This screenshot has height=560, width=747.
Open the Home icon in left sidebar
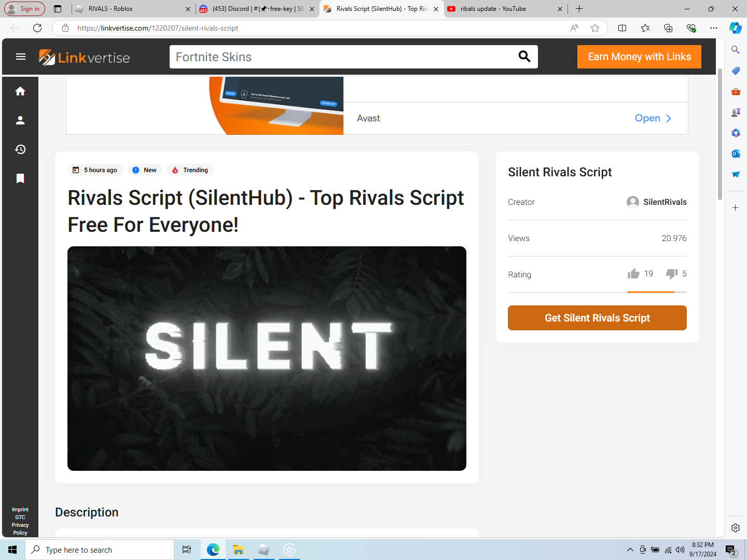(x=20, y=91)
